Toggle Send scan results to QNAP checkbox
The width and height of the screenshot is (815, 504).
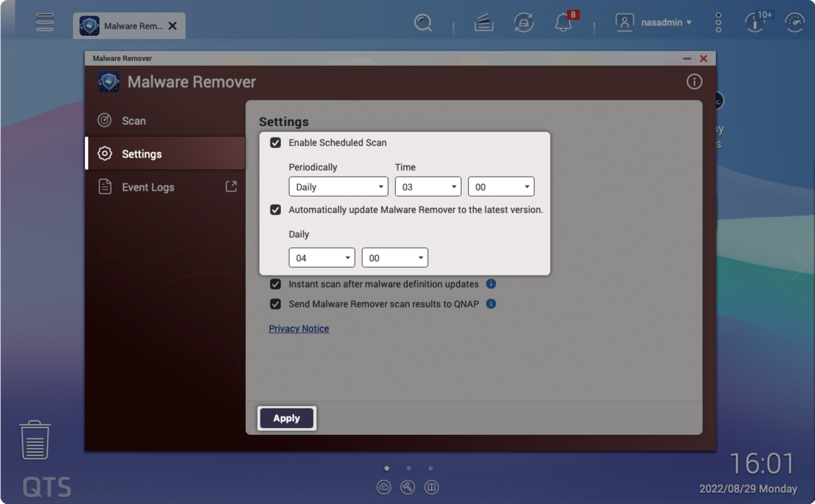click(x=275, y=304)
